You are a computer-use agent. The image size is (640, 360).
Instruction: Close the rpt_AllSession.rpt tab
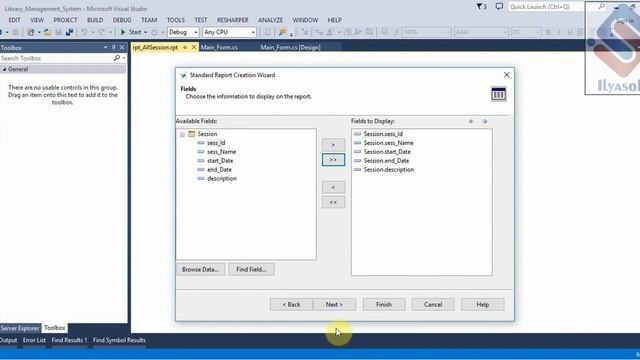pos(194,47)
